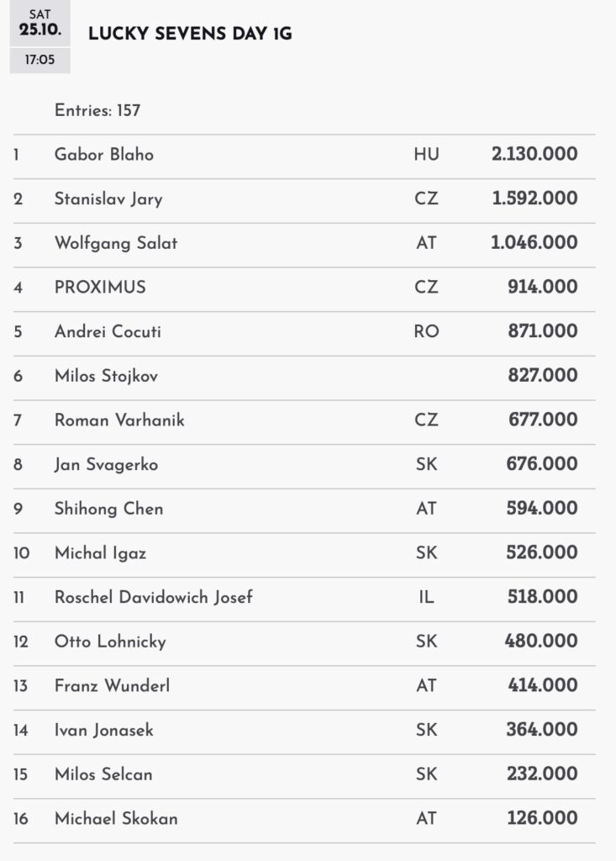Click the Entries: 157 text
The width and height of the screenshot is (616, 861).
[x=97, y=110]
